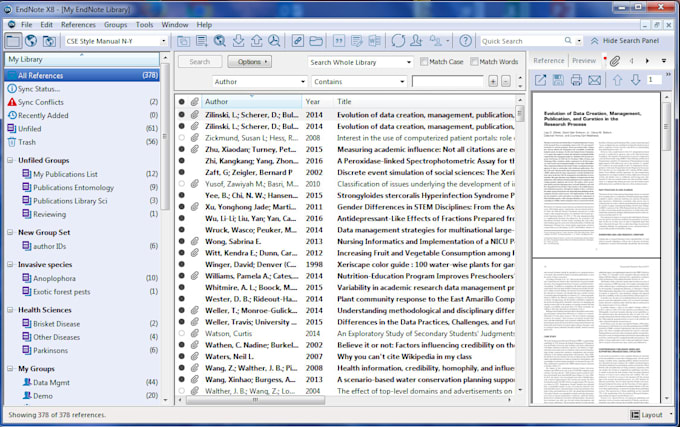Toggle read status dot of Watson, Curtis

pos(182,333)
